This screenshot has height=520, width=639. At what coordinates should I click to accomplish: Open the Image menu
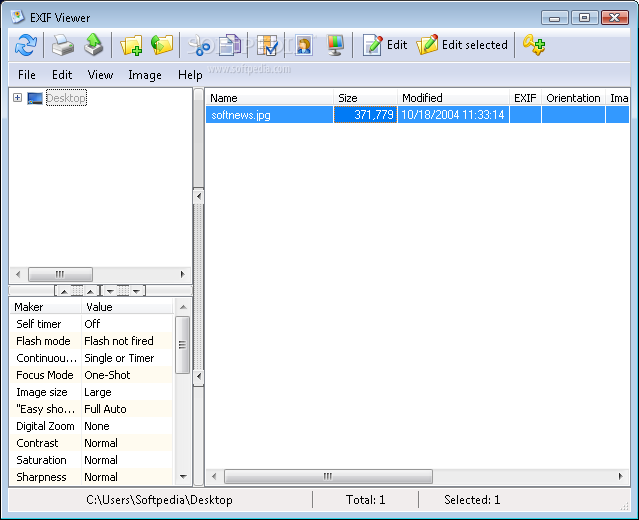tap(145, 75)
